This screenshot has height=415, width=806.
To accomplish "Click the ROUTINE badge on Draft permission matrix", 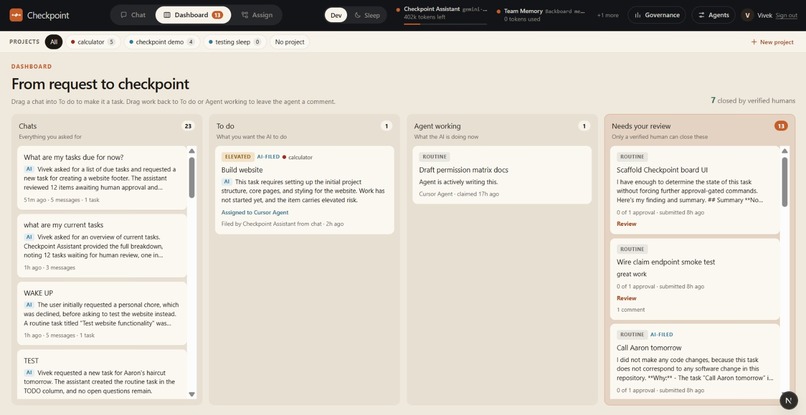I will 435,157.
